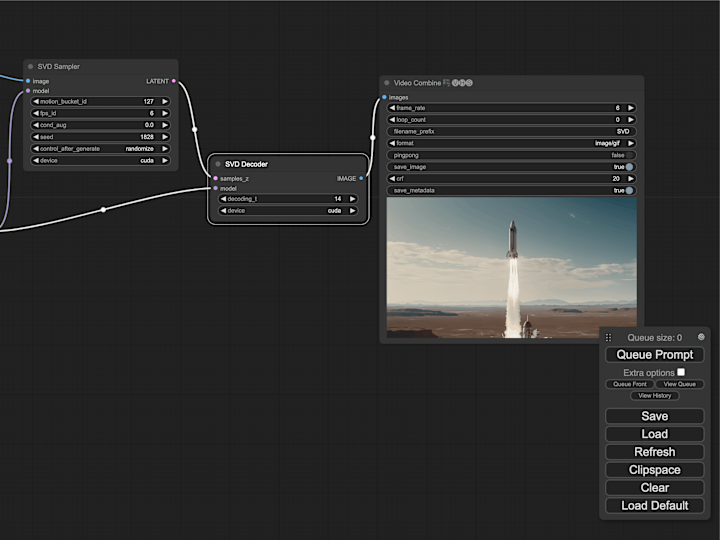The image size is (720, 540).
Task: Click the rocket launch preview image
Action: tap(512, 268)
